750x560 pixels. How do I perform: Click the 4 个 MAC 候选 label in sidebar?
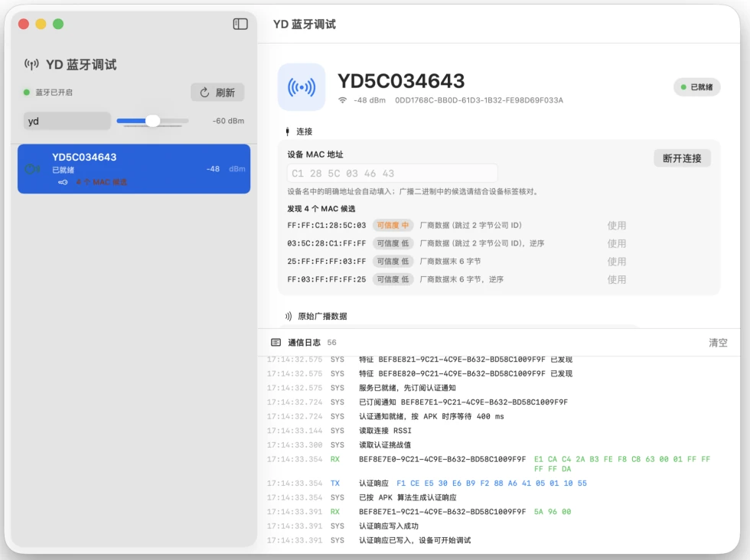(x=101, y=182)
